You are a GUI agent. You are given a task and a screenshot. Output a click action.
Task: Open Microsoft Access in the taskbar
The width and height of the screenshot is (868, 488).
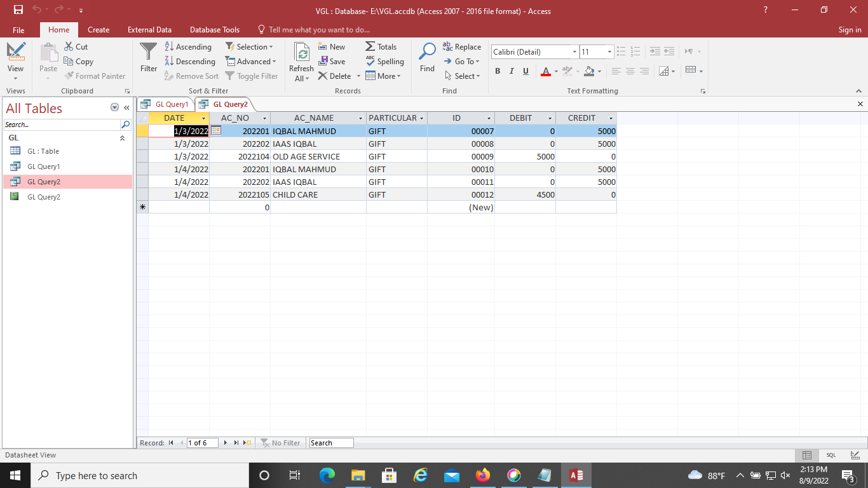coord(576,475)
